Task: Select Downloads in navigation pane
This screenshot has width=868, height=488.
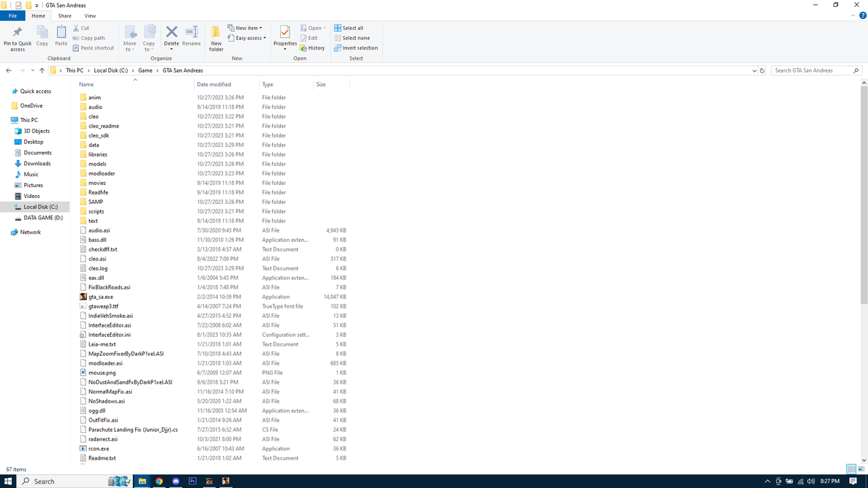Action: (37, 163)
